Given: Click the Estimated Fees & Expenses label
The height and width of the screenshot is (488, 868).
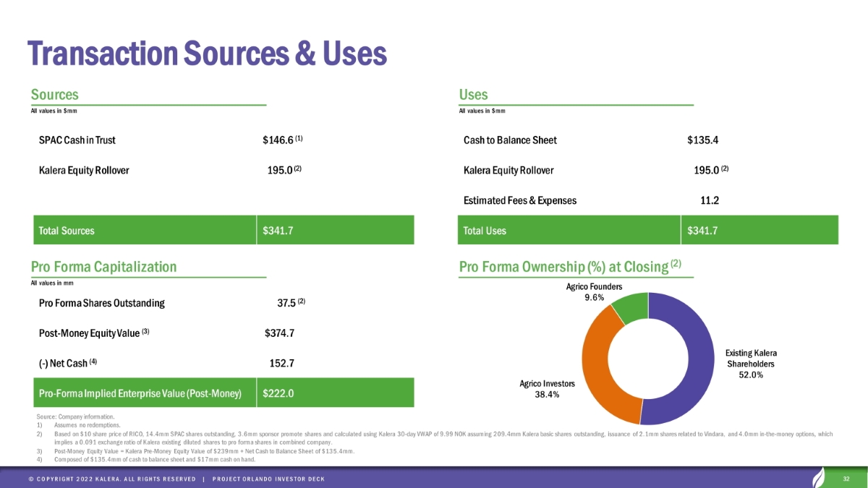Looking at the screenshot, I should coord(520,201).
